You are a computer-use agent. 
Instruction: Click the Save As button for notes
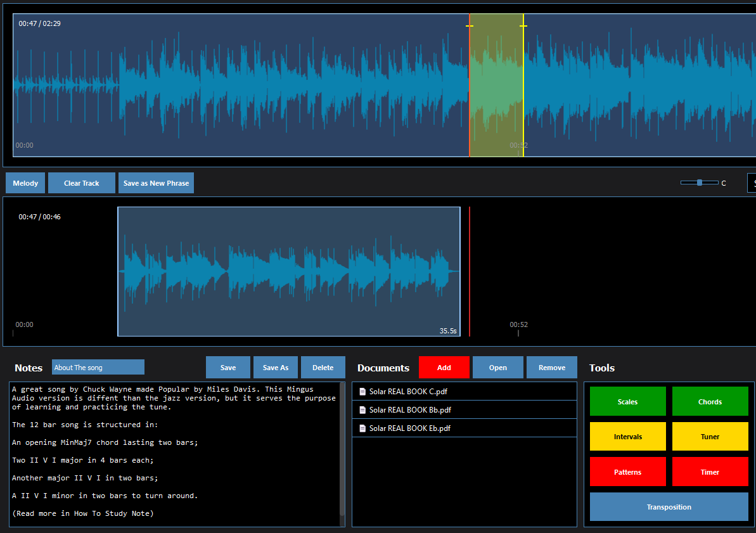pos(276,368)
